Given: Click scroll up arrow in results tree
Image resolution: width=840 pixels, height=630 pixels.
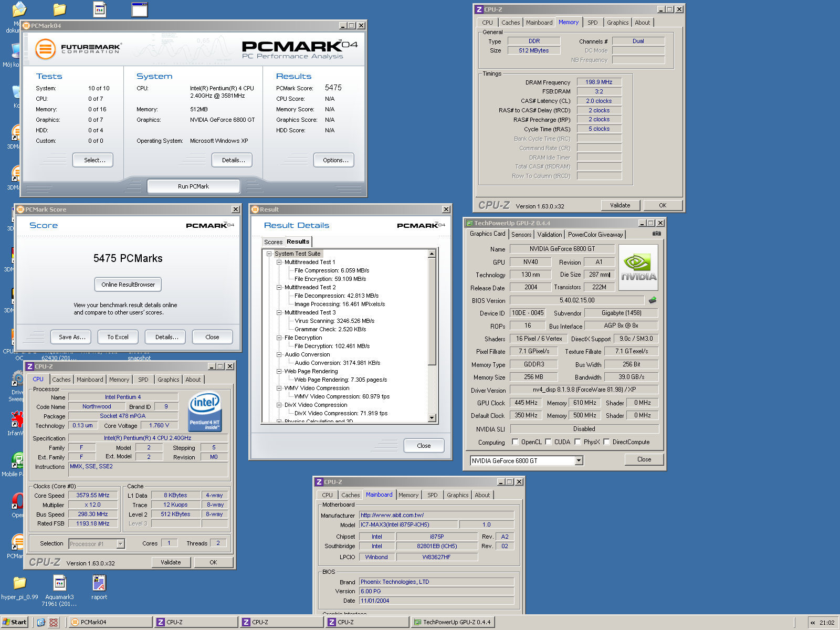Looking at the screenshot, I should (x=432, y=254).
